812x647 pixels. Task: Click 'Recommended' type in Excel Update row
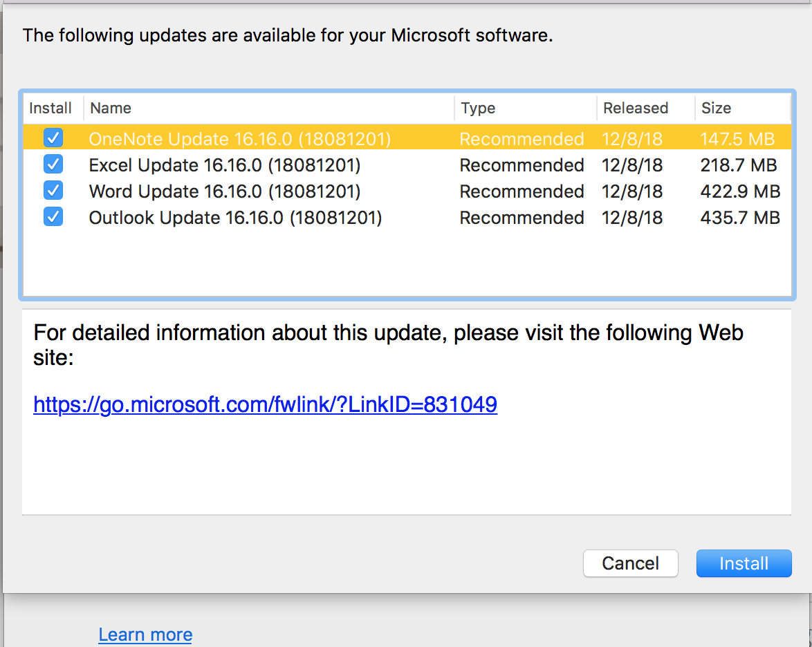click(522, 165)
